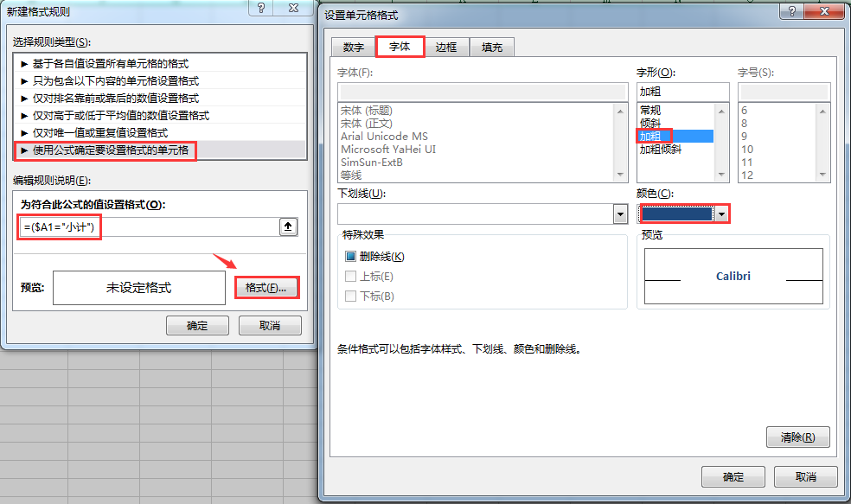Screen dimensions: 851x504
Task: Click the 字号 input field
Action: pyautogui.click(x=784, y=92)
